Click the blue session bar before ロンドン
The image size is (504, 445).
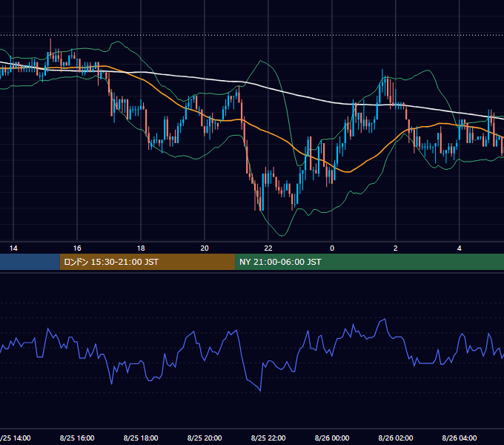click(x=30, y=262)
